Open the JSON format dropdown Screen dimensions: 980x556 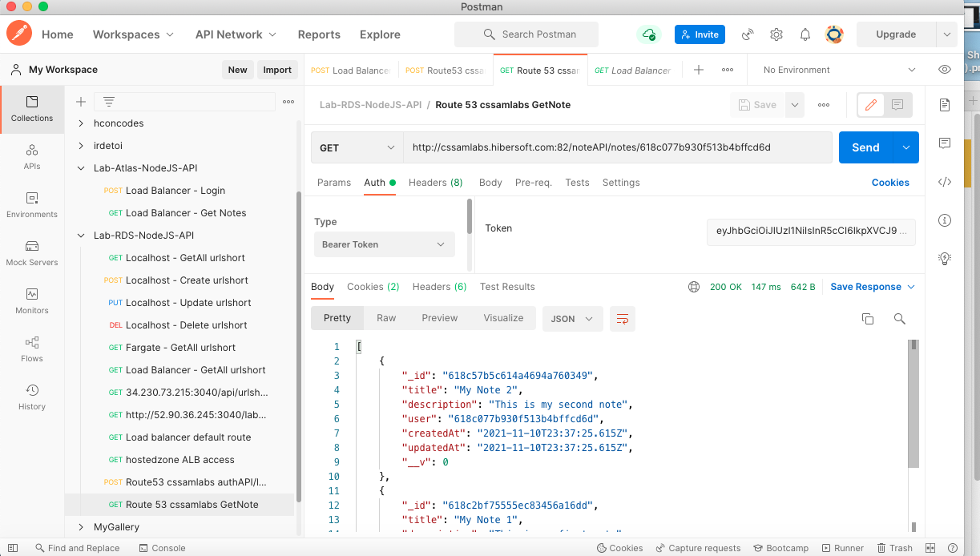(x=572, y=318)
